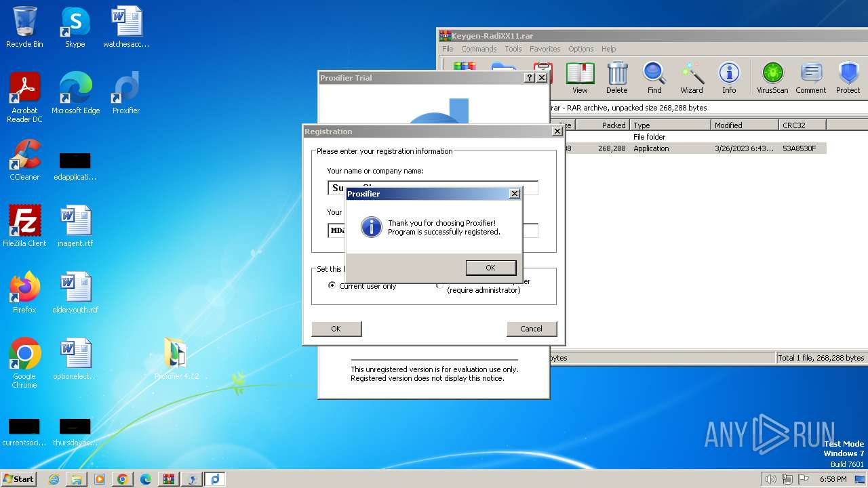868x488 pixels.
Task: Click the WinRAR taskbar button
Action: click(x=169, y=479)
